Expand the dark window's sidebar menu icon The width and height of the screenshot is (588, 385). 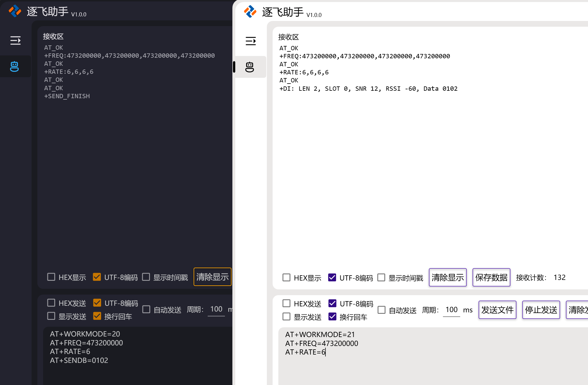coord(16,40)
